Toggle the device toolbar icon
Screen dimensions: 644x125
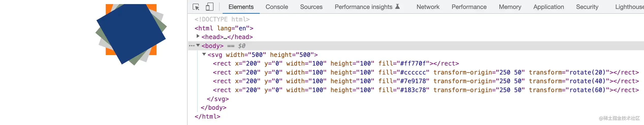(x=209, y=7)
